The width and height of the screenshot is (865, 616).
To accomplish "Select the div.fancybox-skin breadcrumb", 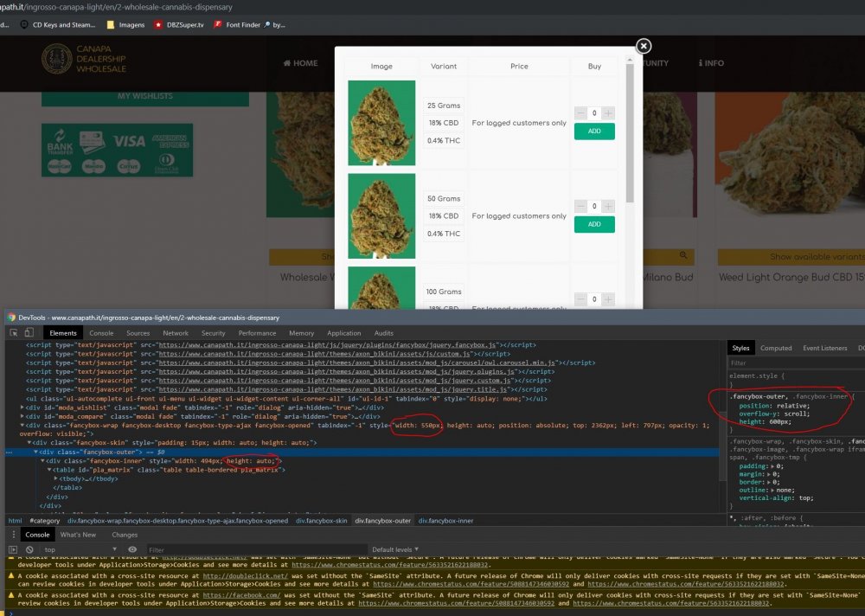I will (x=322, y=521).
